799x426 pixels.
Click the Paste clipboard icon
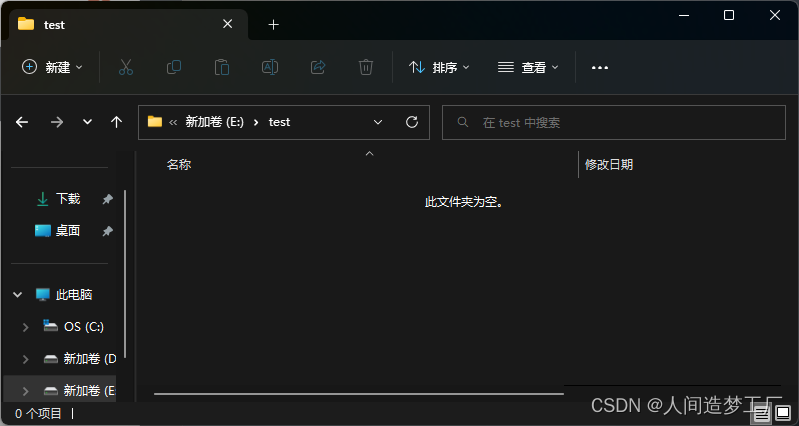[222, 67]
